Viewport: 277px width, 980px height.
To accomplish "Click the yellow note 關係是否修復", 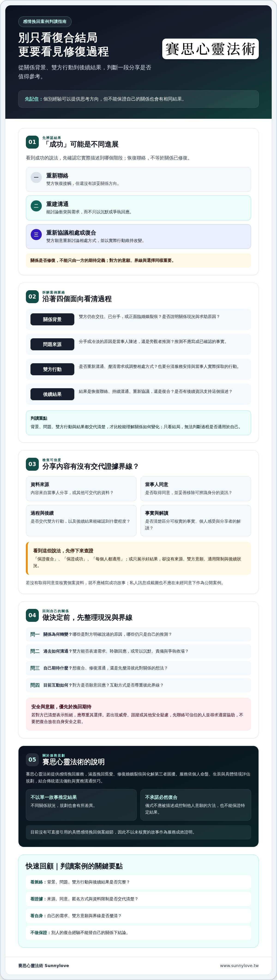I will click(138, 261).
